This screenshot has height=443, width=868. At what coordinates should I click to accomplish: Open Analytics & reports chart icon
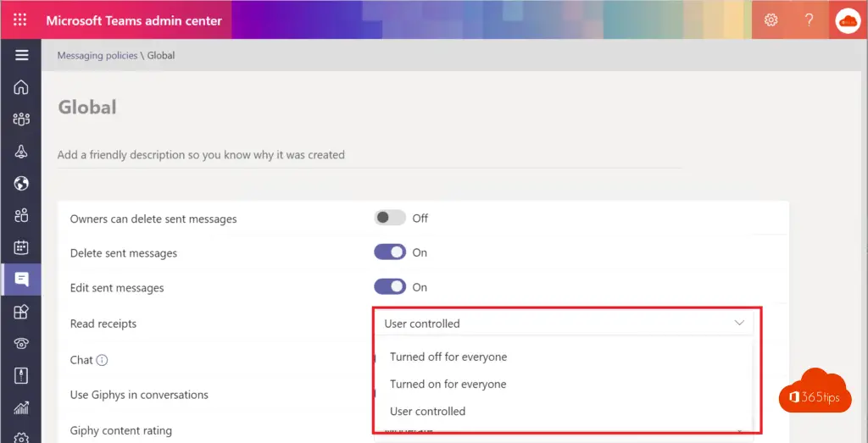click(x=21, y=408)
